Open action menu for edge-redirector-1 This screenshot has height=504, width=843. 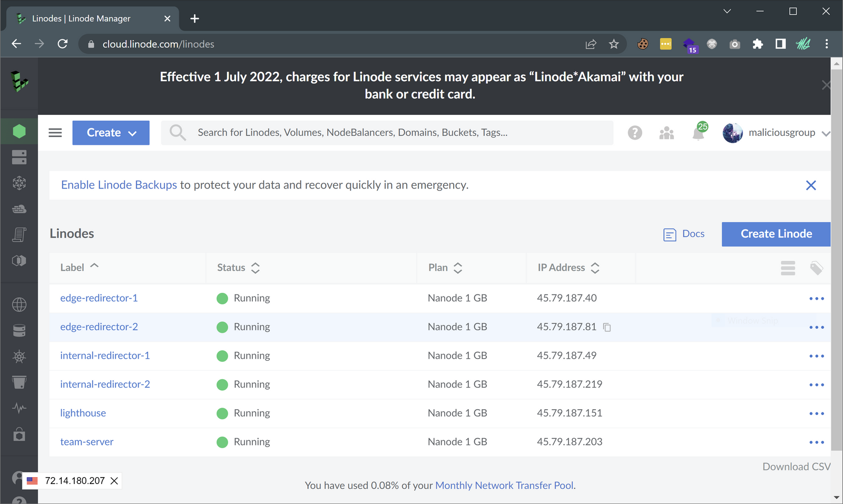[817, 299]
